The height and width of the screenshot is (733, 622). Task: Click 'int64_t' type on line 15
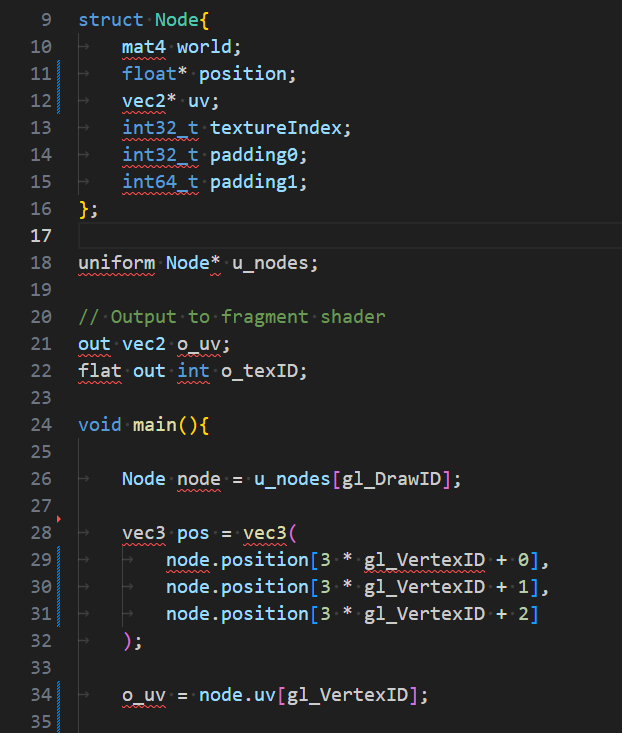[x=160, y=182]
